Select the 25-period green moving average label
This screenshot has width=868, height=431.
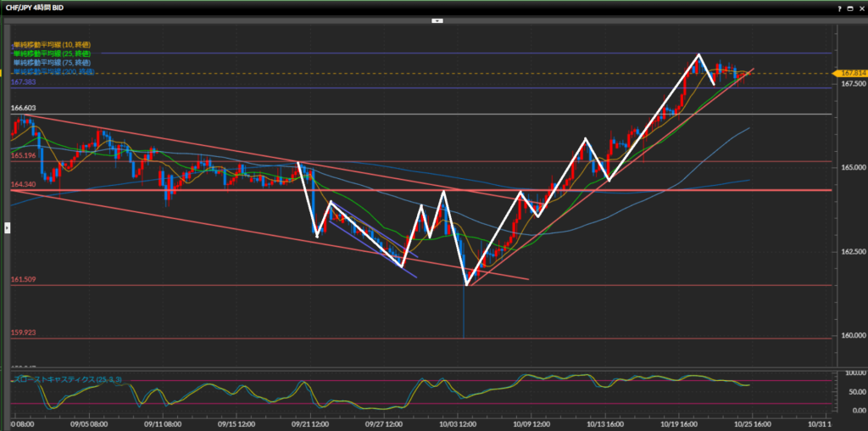(52, 53)
